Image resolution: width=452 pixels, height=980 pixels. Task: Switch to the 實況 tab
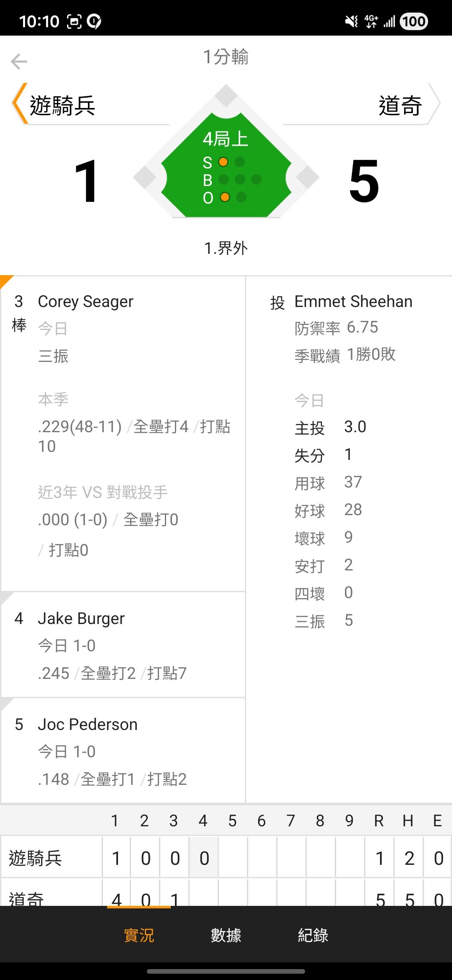tap(139, 935)
